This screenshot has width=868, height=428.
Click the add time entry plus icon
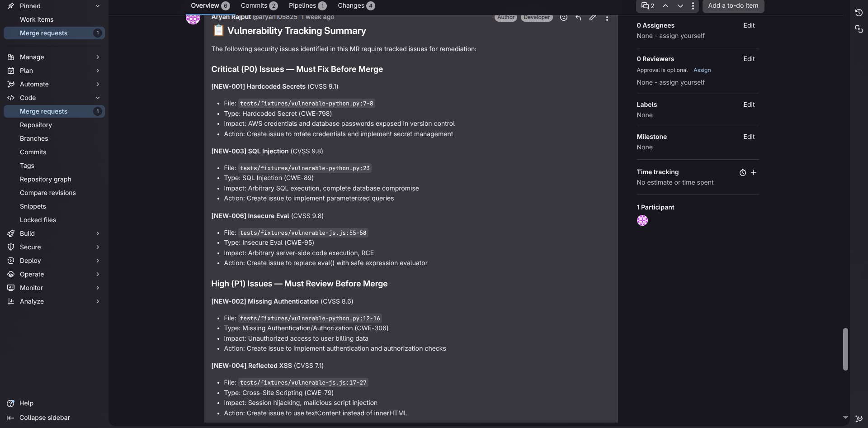[x=754, y=172]
